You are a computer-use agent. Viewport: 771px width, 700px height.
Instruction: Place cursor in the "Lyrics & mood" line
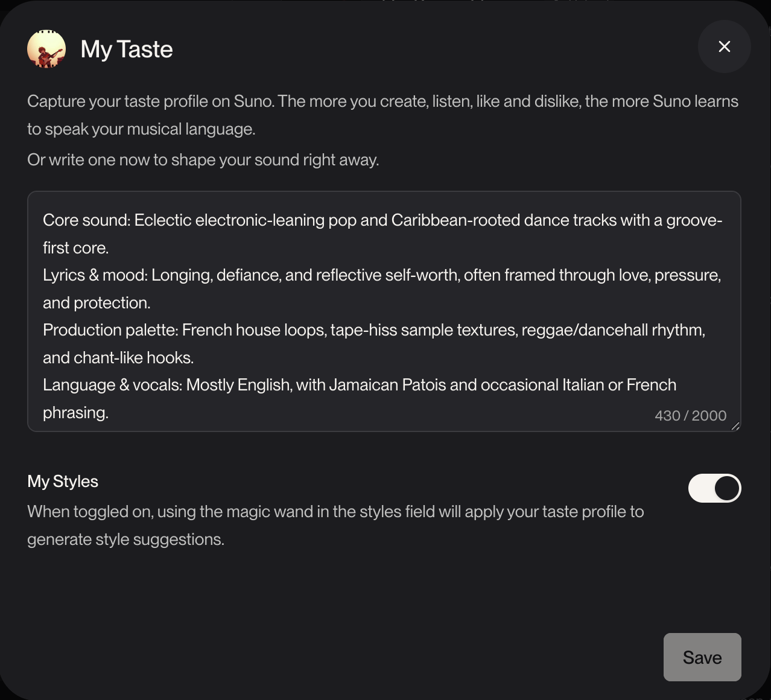[x=381, y=275]
